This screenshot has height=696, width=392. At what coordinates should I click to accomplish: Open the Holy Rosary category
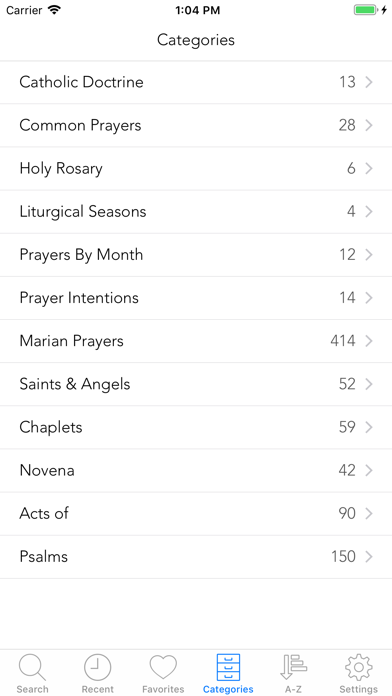point(196,168)
